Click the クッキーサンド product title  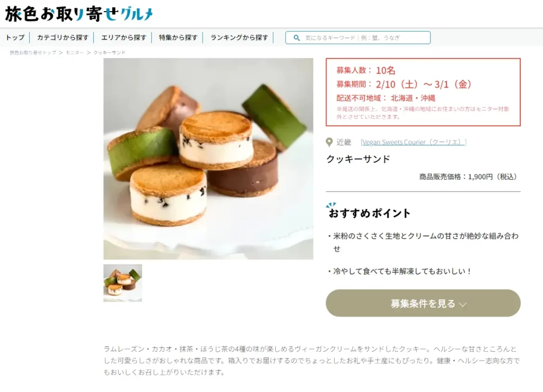tap(358, 159)
